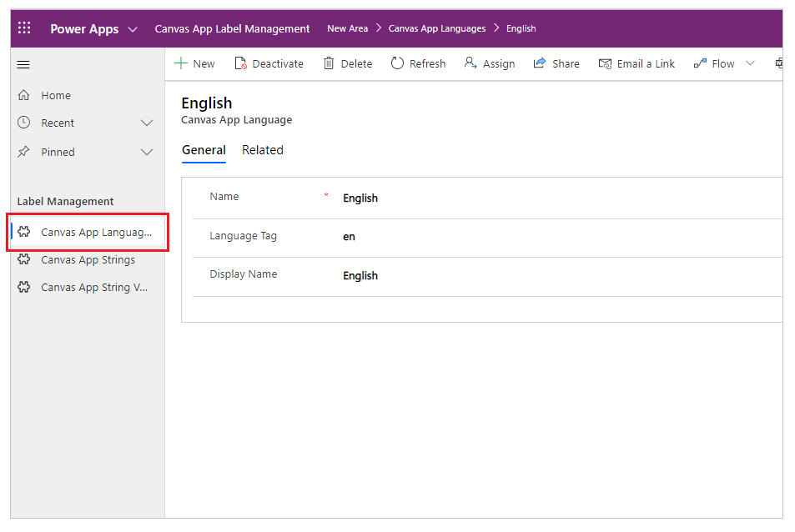Click the Canvas App Language subtitle
Viewport: 795px width, 532px height.
pyautogui.click(x=236, y=120)
